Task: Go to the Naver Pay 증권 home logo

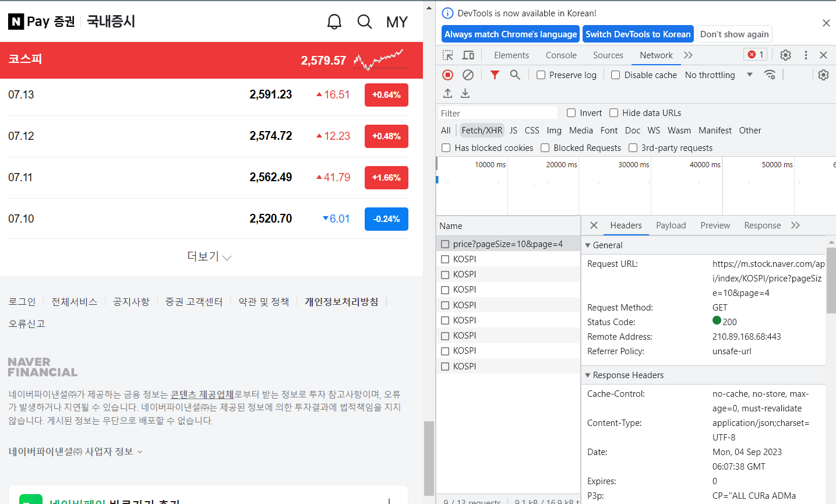Action: click(42, 22)
